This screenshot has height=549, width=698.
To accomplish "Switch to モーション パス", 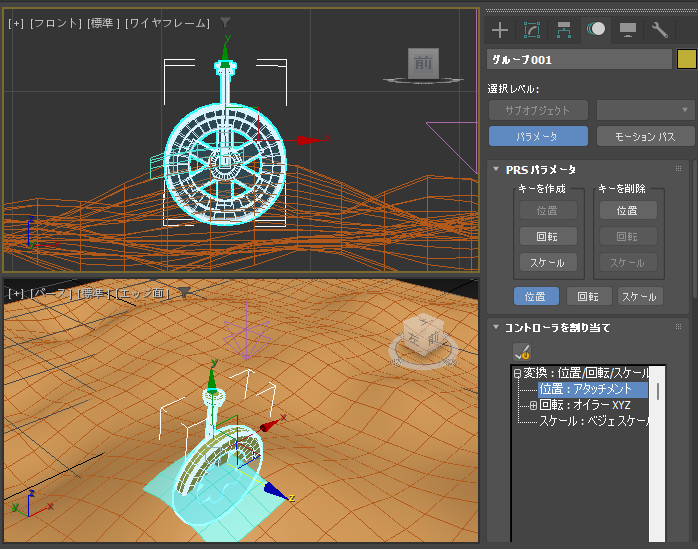I will tap(645, 136).
